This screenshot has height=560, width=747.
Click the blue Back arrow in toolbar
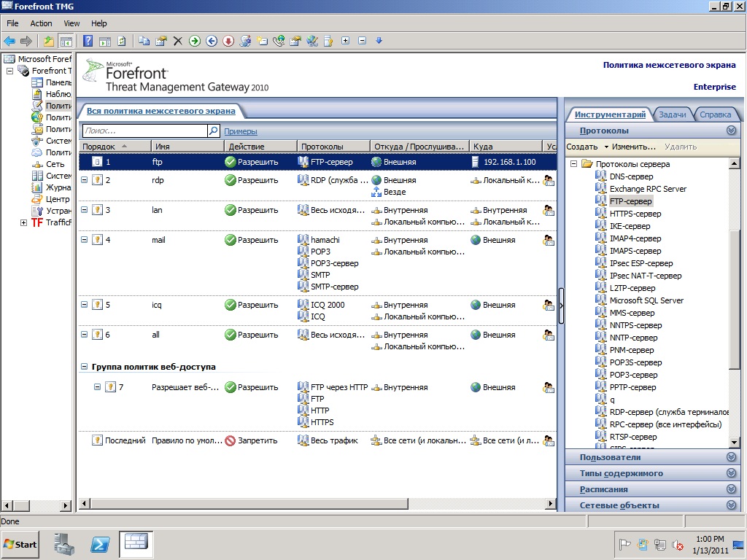click(x=9, y=42)
